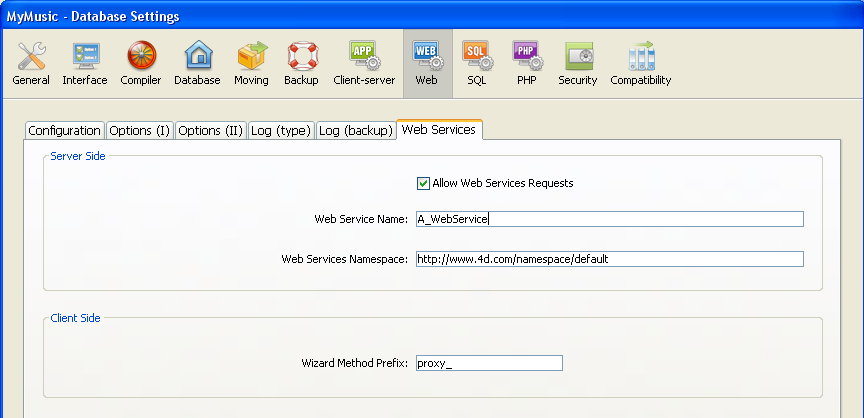Select the Backup lifebuoy icon
864x418 pixels.
301,64
